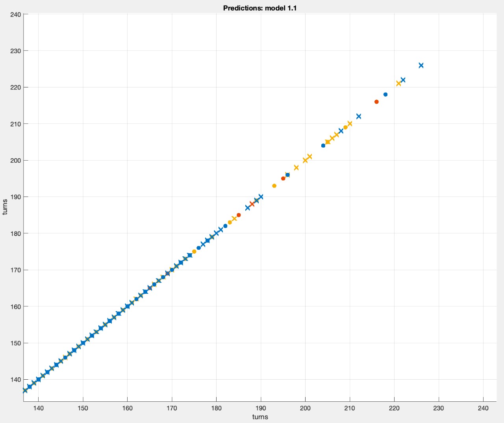Select the red dot data point at 216
Image resolution: width=504 pixels, height=423 pixels.
coord(376,102)
